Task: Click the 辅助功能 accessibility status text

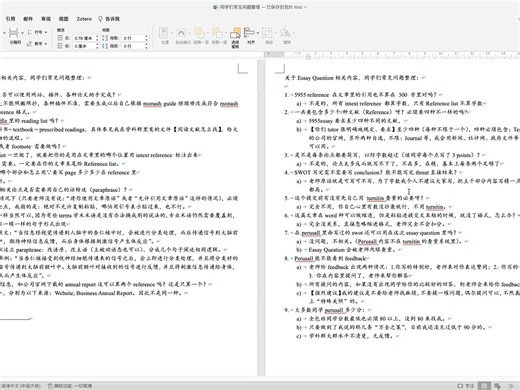Action: point(73,386)
